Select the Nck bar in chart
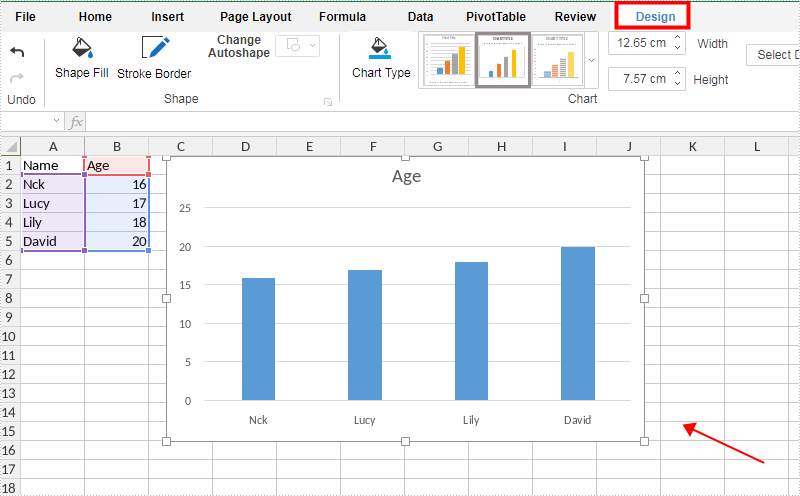The width and height of the screenshot is (800, 496). pyautogui.click(x=258, y=339)
